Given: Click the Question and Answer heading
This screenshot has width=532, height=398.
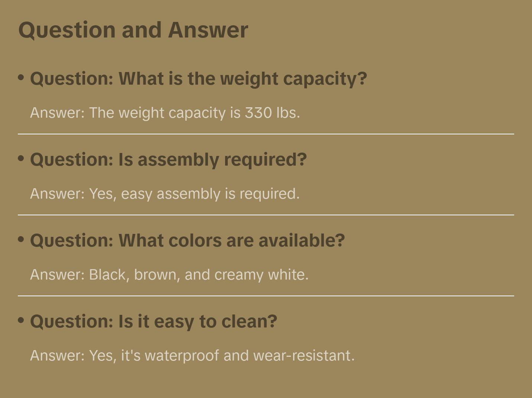Looking at the screenshot, I should (133, 30).
